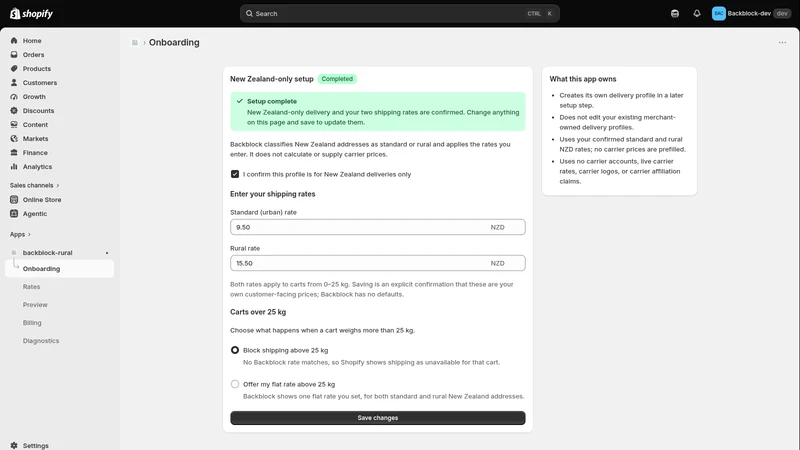Viewport: 800px width, 450px height.
Task: Expand the Apps section
Action: click(20, 234)
